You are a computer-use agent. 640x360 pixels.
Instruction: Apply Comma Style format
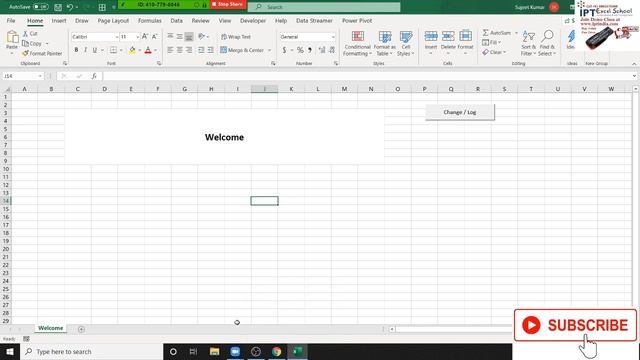310,50
